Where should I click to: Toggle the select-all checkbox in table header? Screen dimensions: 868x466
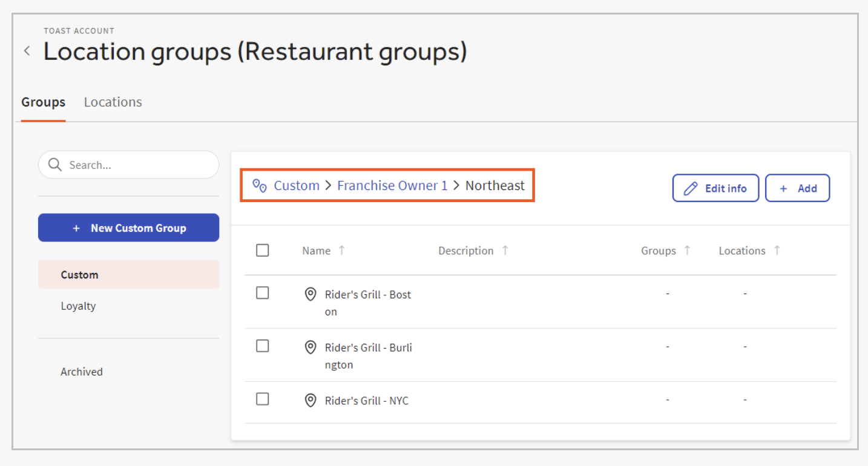[x=263, y=251]
